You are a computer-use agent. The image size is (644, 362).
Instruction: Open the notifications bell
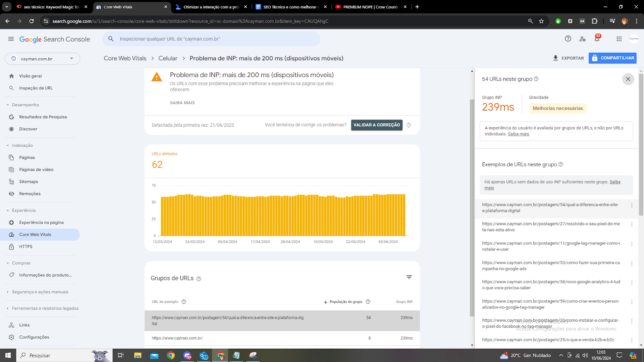tap(597, 39)
